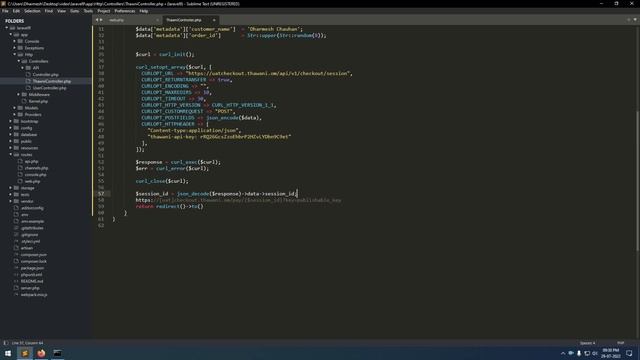Open the notification center icon

(629, 353)
